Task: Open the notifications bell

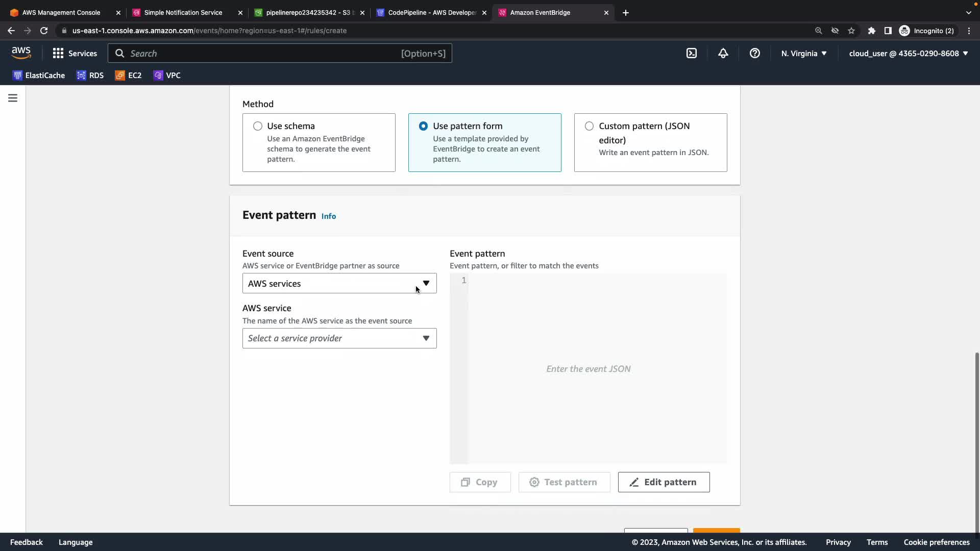Action: click(x=723, y=53)
